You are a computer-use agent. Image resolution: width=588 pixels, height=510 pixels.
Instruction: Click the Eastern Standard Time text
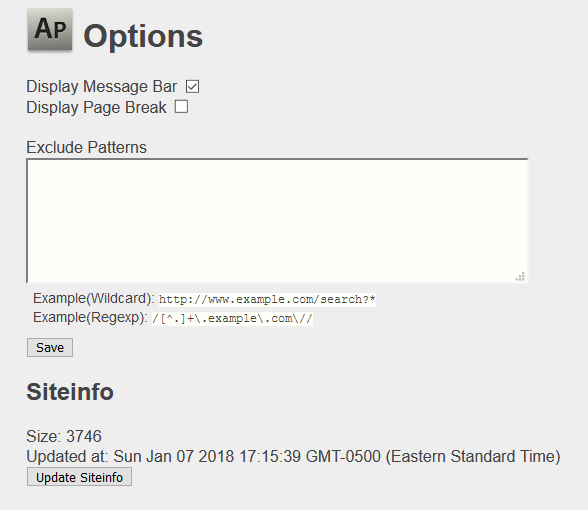pos(473,456)
